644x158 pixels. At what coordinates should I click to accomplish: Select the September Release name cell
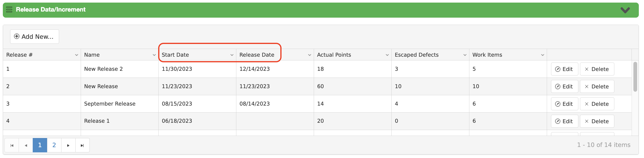point(120,104)
